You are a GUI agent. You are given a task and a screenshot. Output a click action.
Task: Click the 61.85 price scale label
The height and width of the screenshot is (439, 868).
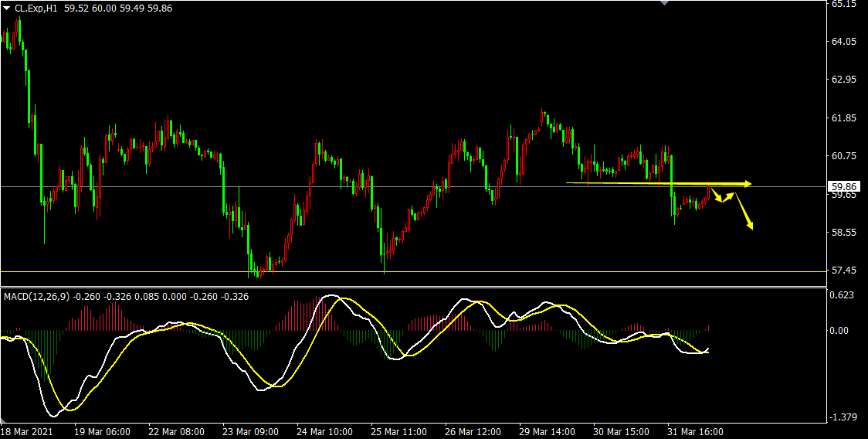843,117
